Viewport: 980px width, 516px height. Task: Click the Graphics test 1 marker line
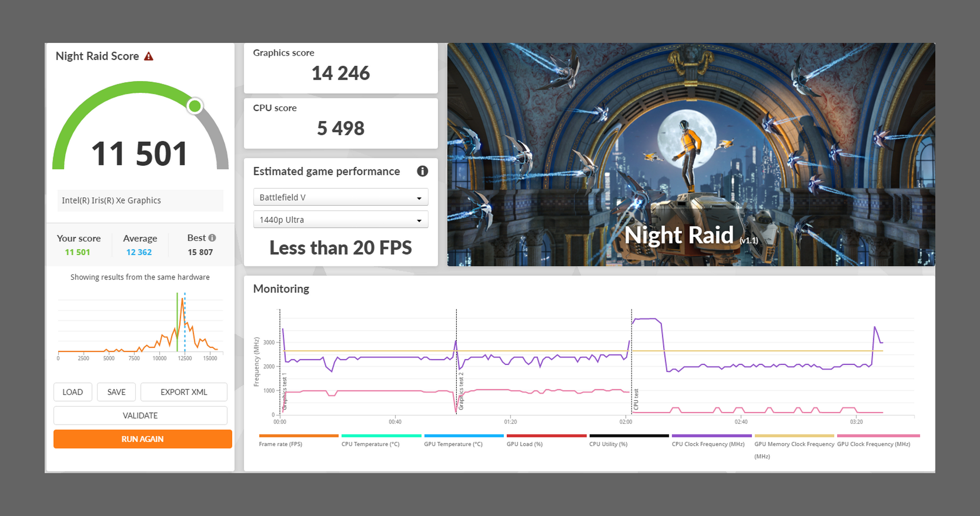tap(280, 362)
